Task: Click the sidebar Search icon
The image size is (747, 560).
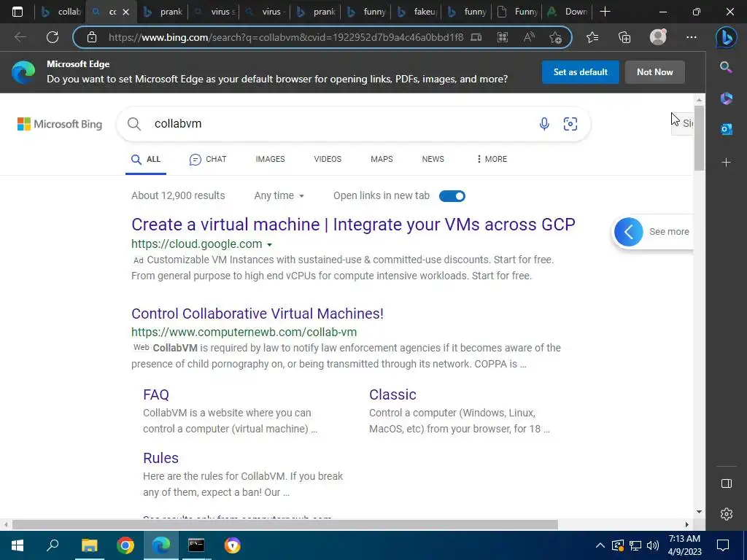Action: tap(726, 67)
